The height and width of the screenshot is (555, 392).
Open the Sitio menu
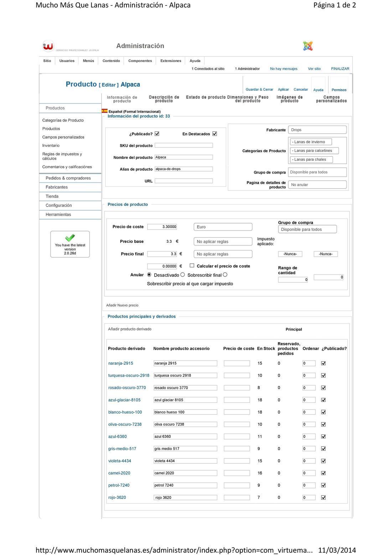[47, 61]
